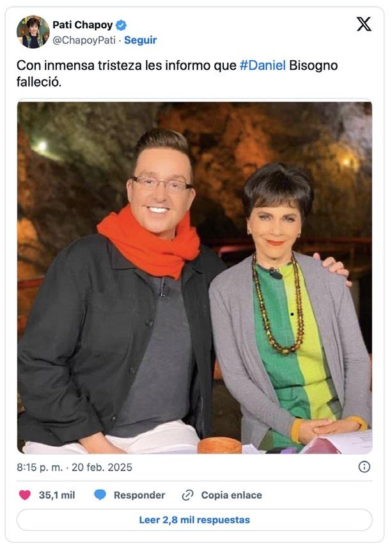
Task: Click the 20 feb. 2025 date
Action: pos(102,467)
